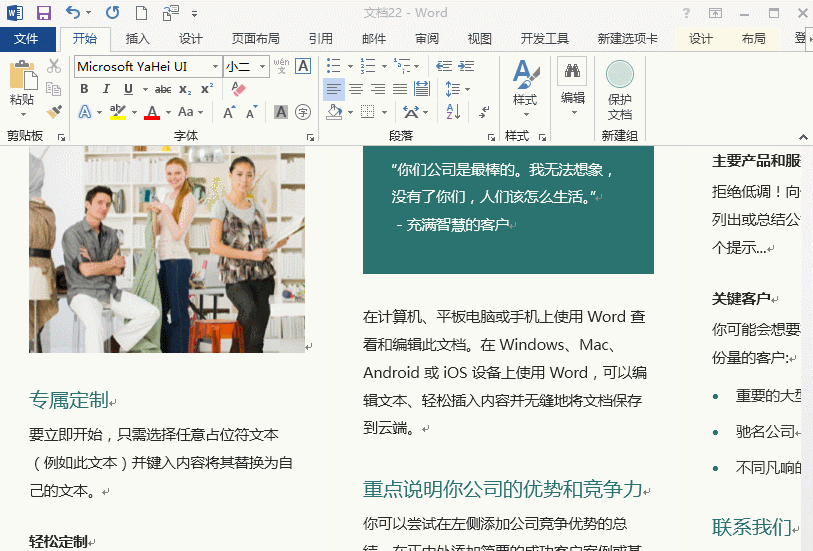Toggle Underline formatting
Viewport: 813px width, 551px height.
(x=128, y=89)
